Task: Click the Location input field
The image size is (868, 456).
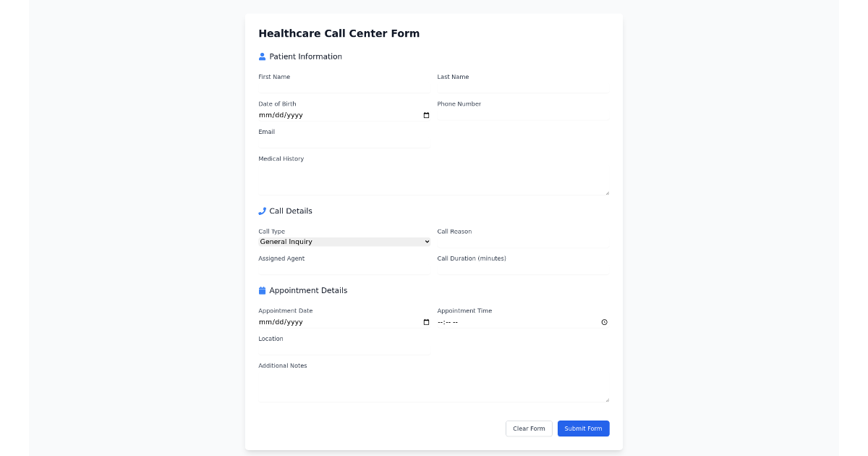Action: pos(344,348)
